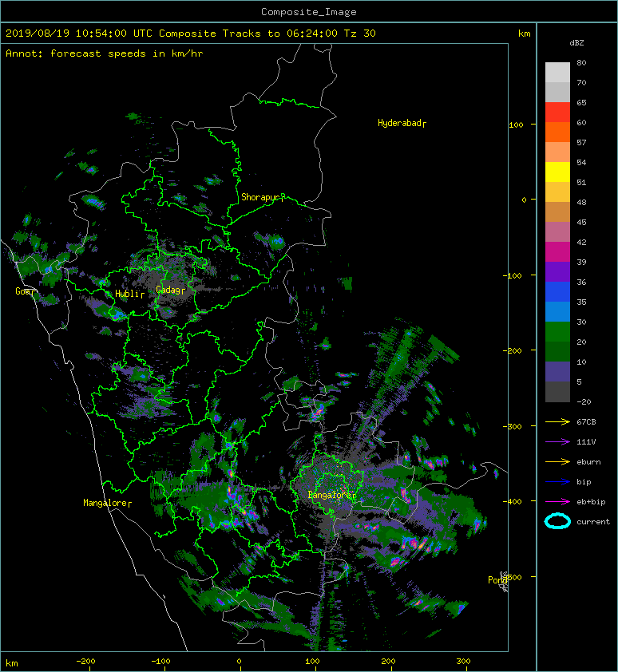The height and width of the screenshot is (672, 618).
Task: Click the 51 value on dBZ scale
Action: point(581,182)
